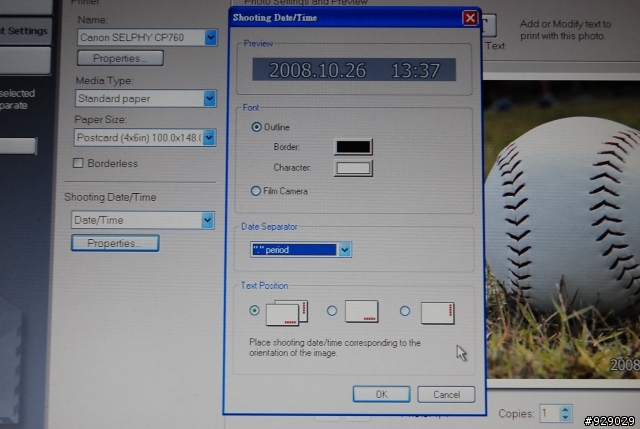Viewport: 640px width, 429px height.
Task: Open printer Properties button under Name
Action: click(120, 58)
